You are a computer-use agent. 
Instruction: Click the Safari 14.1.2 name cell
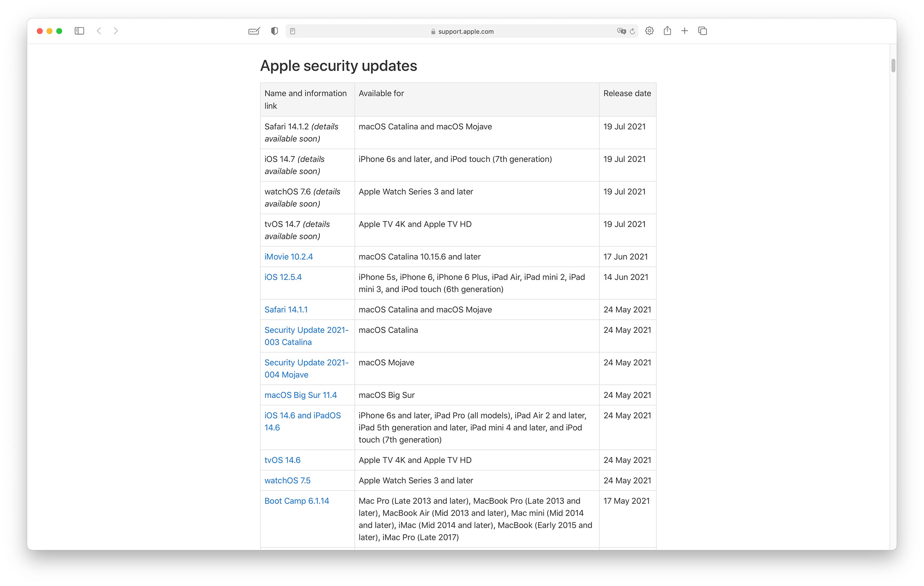point(307,132)
